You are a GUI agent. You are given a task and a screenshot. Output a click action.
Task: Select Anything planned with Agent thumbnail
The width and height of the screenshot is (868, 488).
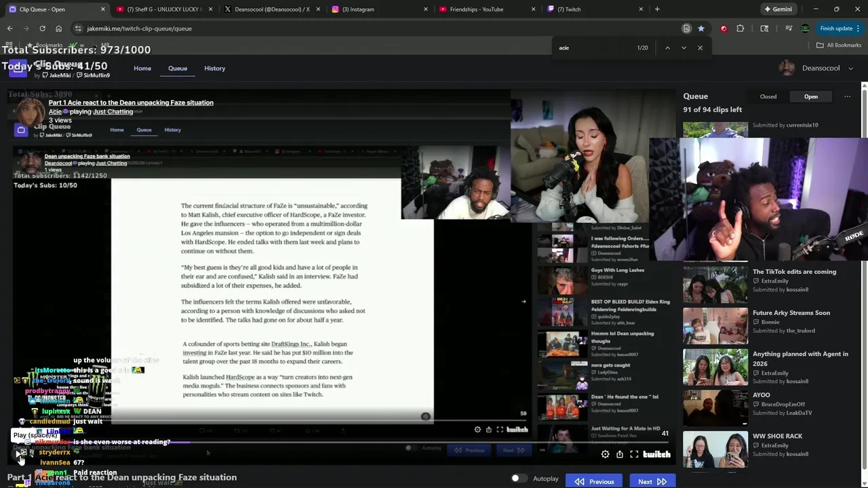(x=715, y=367)
